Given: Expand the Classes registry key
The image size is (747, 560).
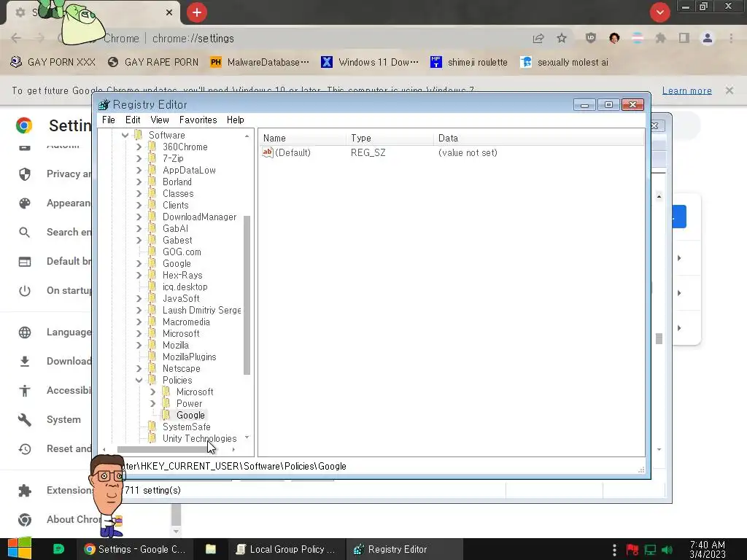Looking at the screenshot, I should coord(139,193).
